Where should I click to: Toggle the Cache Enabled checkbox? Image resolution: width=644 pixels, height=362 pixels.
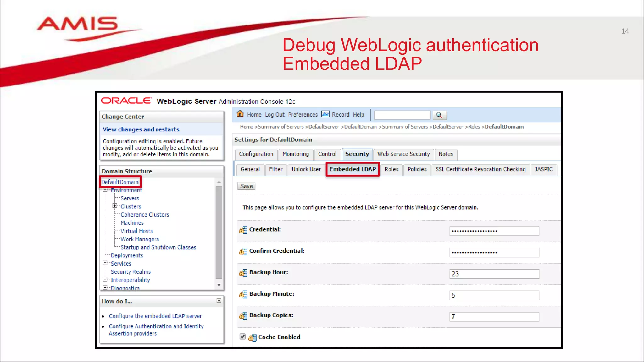click(242, 337)
